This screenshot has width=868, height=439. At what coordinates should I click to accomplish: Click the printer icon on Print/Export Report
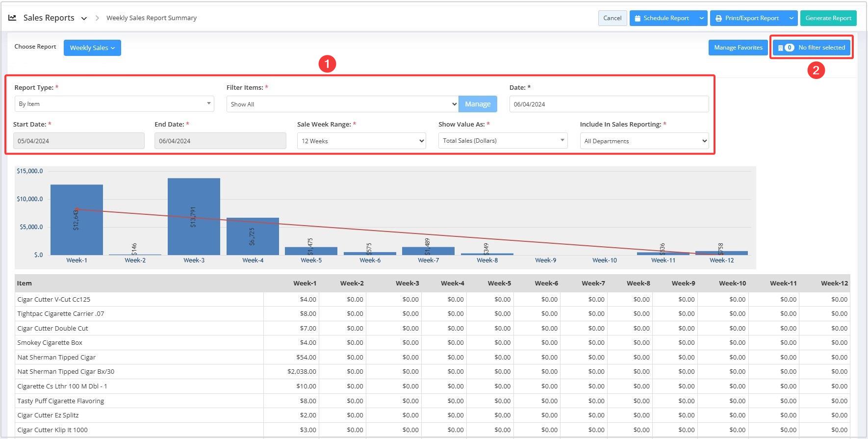(718, 18)
